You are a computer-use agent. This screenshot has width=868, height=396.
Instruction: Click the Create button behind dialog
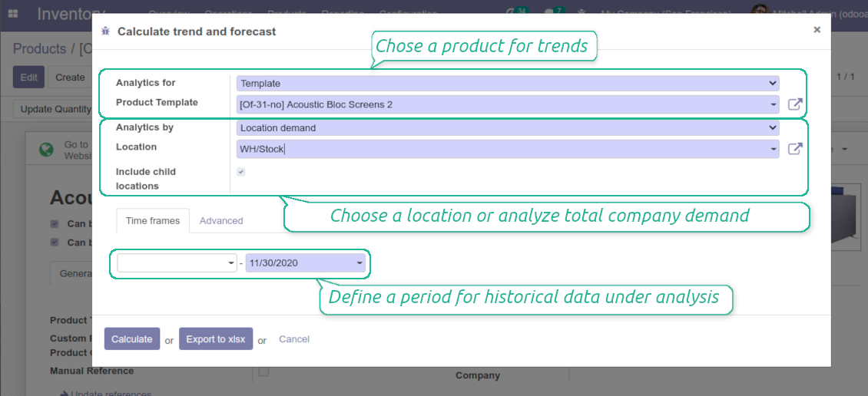click(70, 78)
